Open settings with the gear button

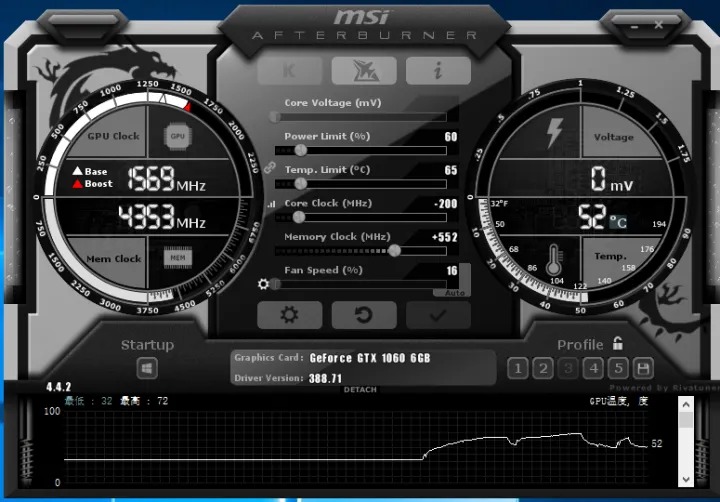pos(290,315)
